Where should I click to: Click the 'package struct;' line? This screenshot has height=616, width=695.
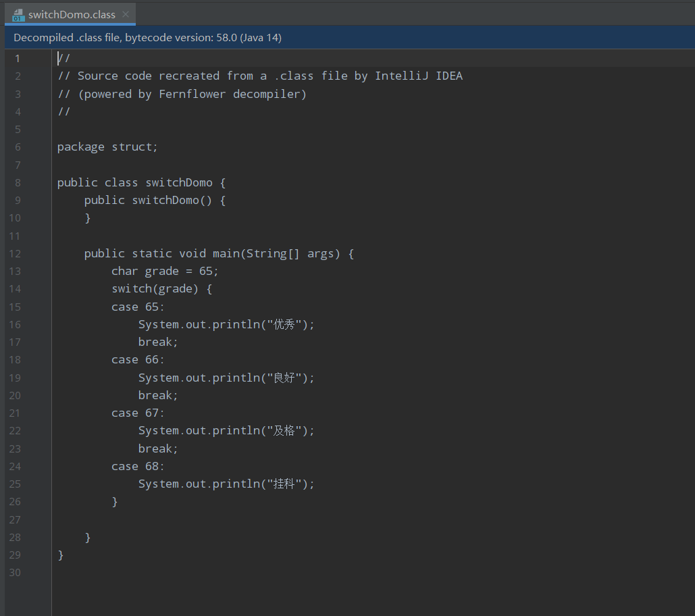click(107, 147)
